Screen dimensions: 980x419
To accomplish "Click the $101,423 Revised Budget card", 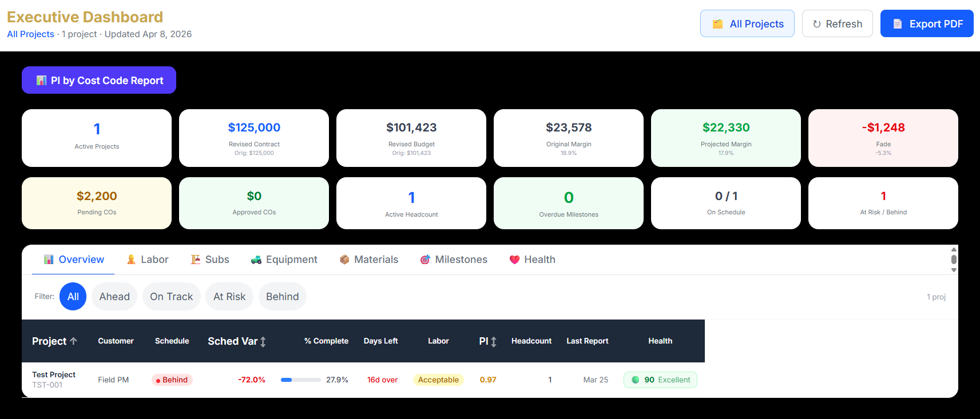I will pyautogui.click(x=411, y=138).
